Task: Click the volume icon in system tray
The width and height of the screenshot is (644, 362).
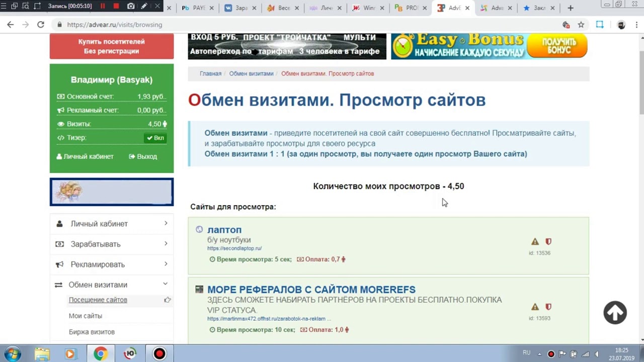Action: (x=596, y=354)
